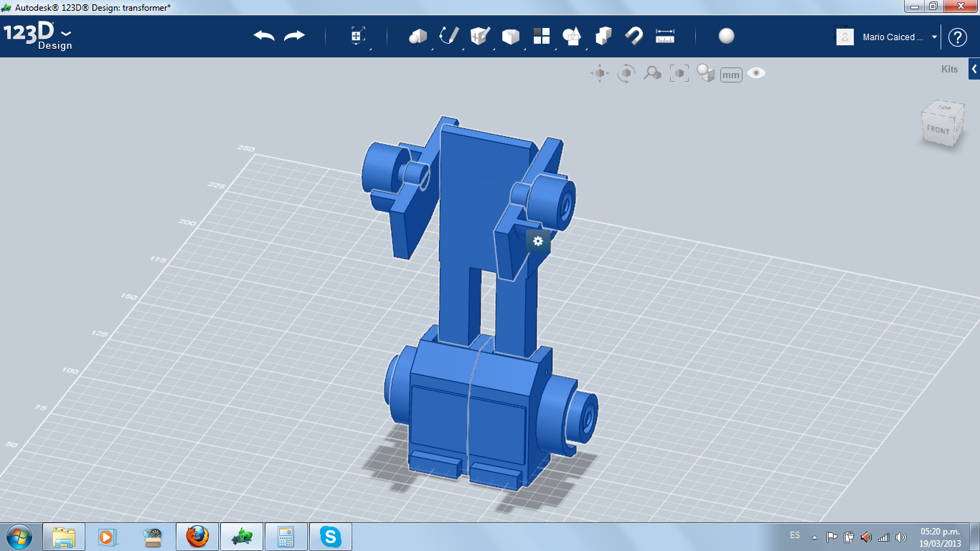This screenshot has height=551, width=980.
Task: Open the Modify tools menu
Action: pyautogui.click(x=510, y=36)
